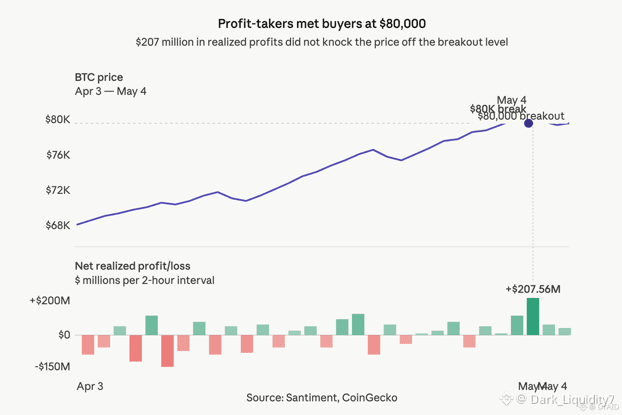
Task: Click the Source: Santiment, CoinGecko text
Action: 322,398
